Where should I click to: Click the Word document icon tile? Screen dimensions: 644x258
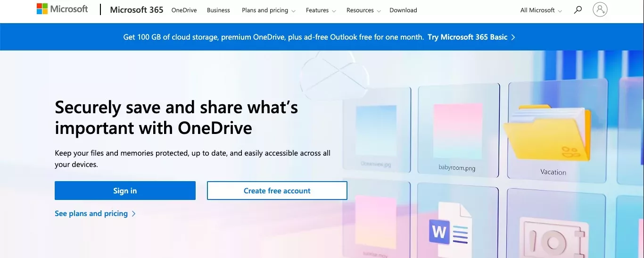coord(458,223)
